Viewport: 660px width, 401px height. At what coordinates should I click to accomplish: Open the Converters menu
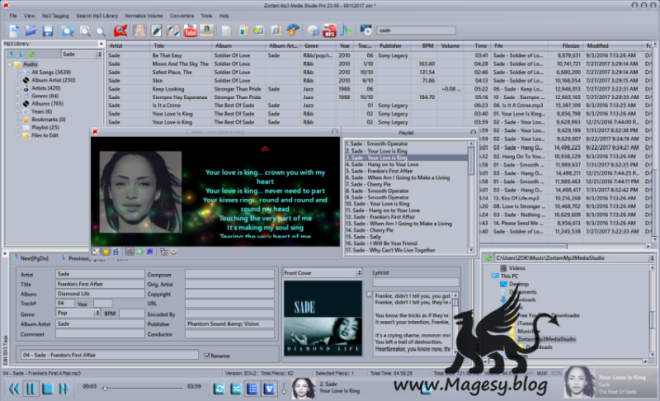coord(182,16)
